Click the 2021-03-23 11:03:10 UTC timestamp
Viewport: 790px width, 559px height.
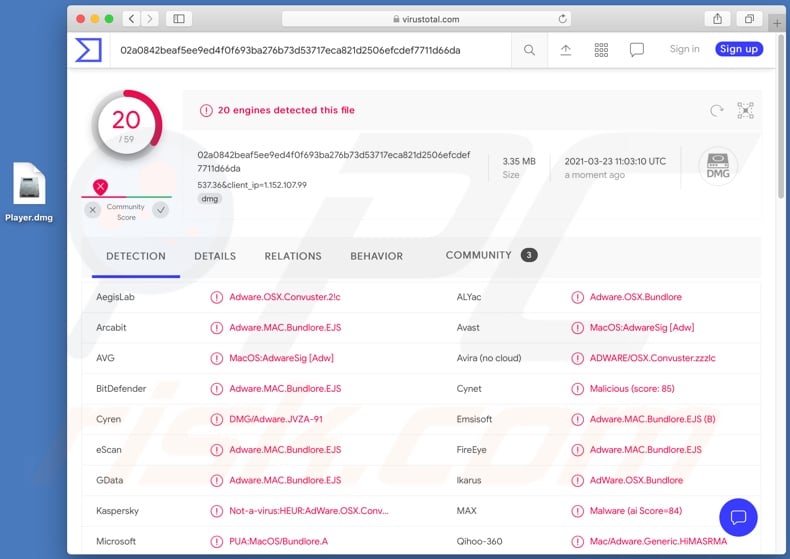pyautogui.click(x=615, y=161)
